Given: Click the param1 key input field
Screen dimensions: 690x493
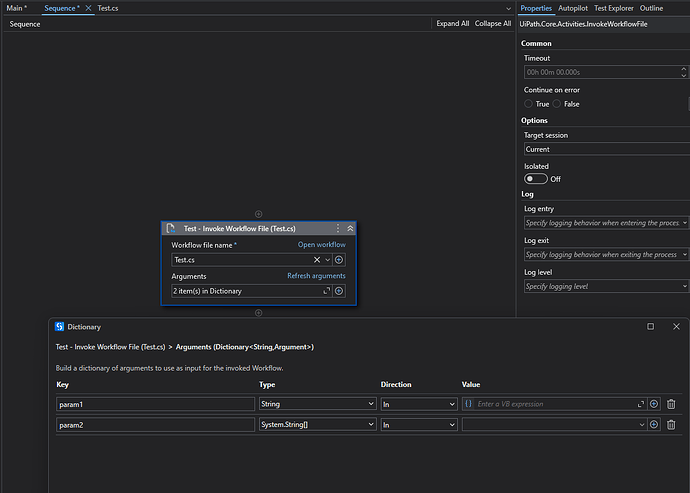Looking at the screenshot, I should [x=155, y=404].
